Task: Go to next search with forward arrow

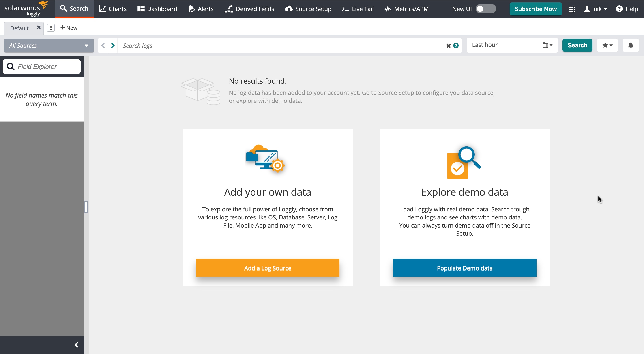Action: (113, 45)
